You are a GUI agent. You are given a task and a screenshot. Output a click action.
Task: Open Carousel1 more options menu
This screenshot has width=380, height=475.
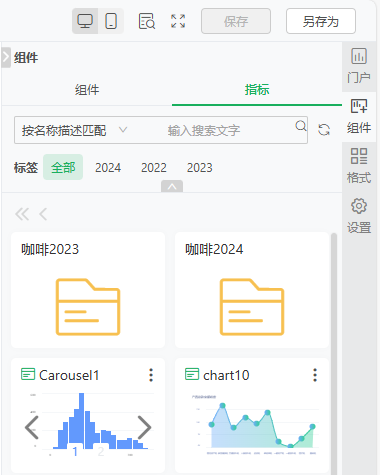click(151, 375)
